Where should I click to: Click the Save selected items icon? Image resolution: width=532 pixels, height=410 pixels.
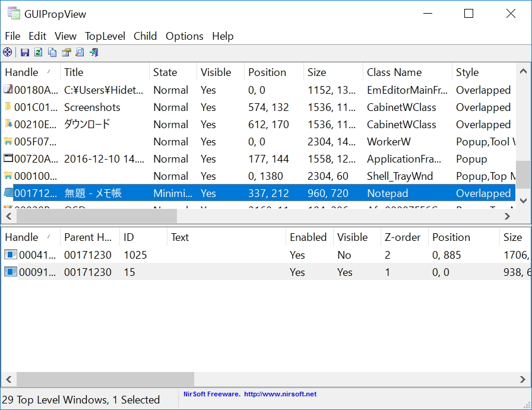tap(25, 52)
